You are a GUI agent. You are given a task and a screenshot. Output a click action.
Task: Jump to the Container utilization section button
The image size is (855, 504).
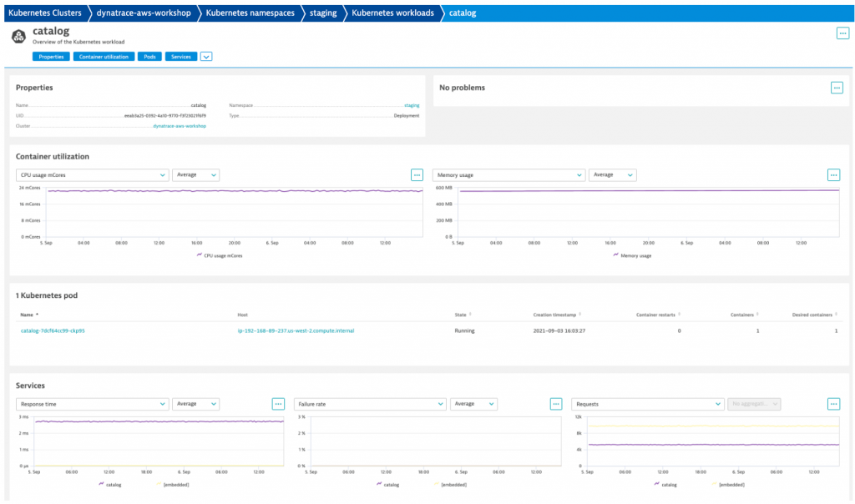point(104,57)
